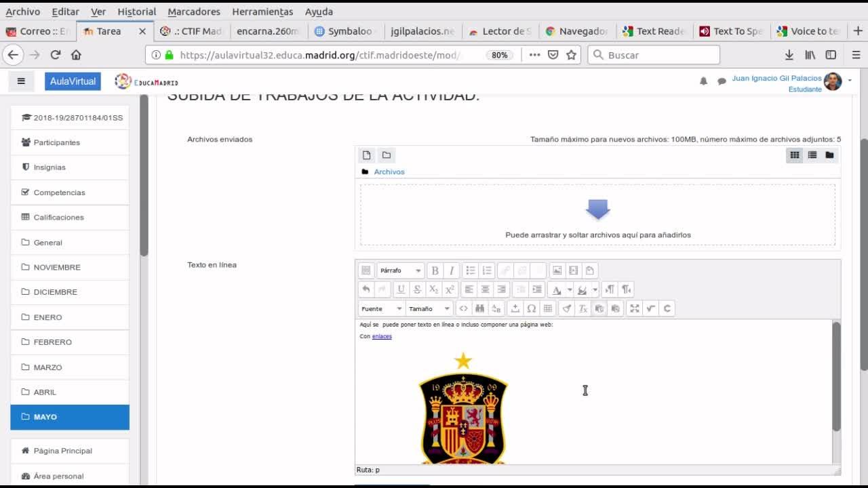Toggle bold formatting in the editor

[435, 270]
